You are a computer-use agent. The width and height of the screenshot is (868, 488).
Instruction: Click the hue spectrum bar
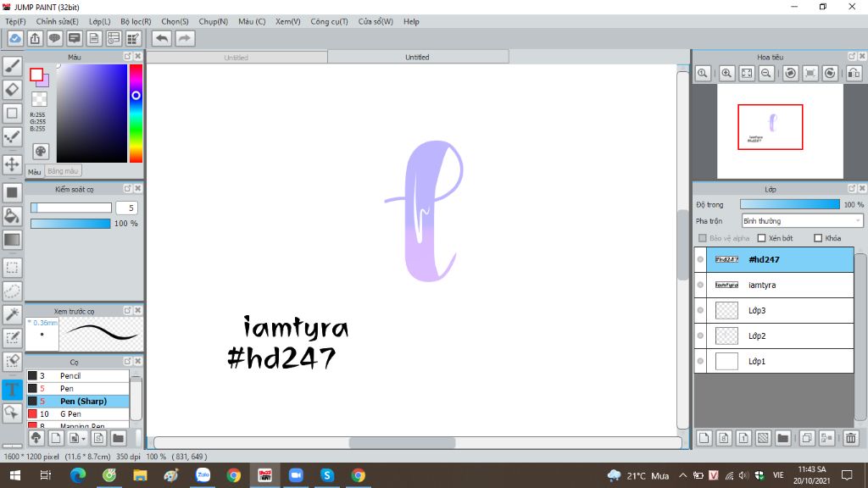click(x=136, y=114)
